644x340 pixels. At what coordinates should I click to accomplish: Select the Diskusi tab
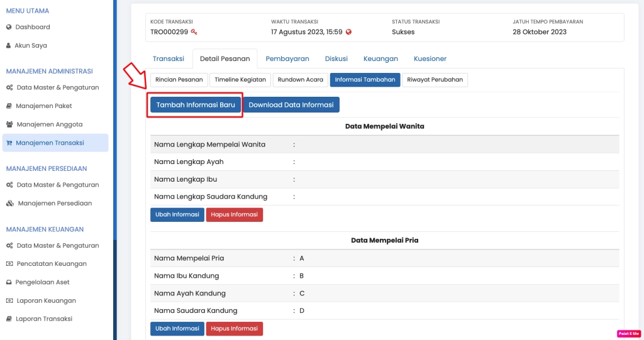[x=336, y=58]
